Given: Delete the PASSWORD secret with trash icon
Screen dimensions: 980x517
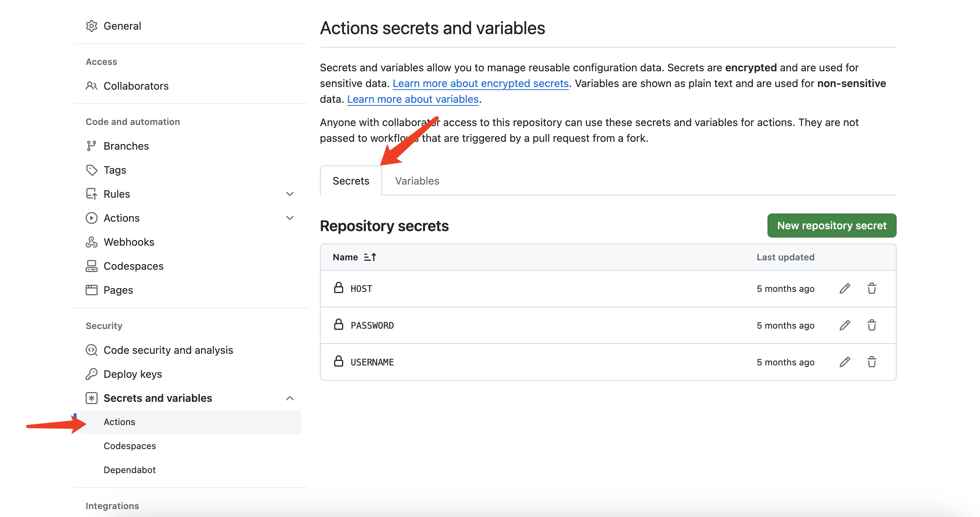Looking at the screenshot, I should click(871, 325).
